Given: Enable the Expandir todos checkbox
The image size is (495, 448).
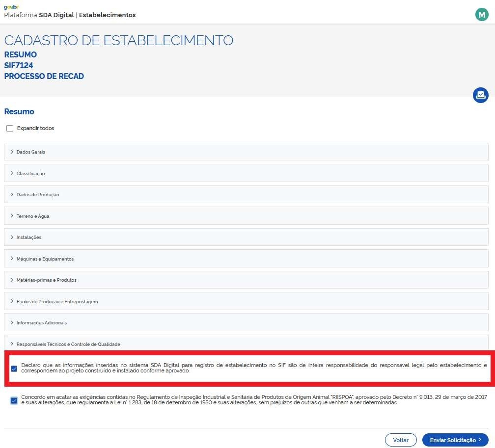Looking at the screenshot, I should click(x=10, y=129).
